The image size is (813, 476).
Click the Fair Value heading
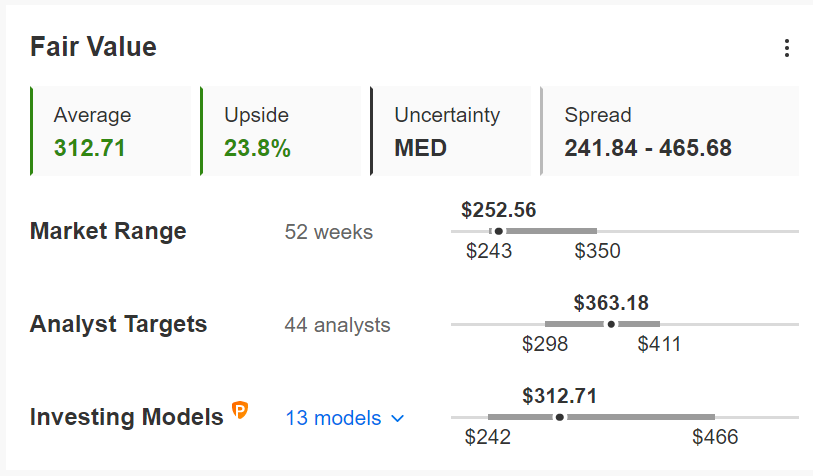click(93, 47)
